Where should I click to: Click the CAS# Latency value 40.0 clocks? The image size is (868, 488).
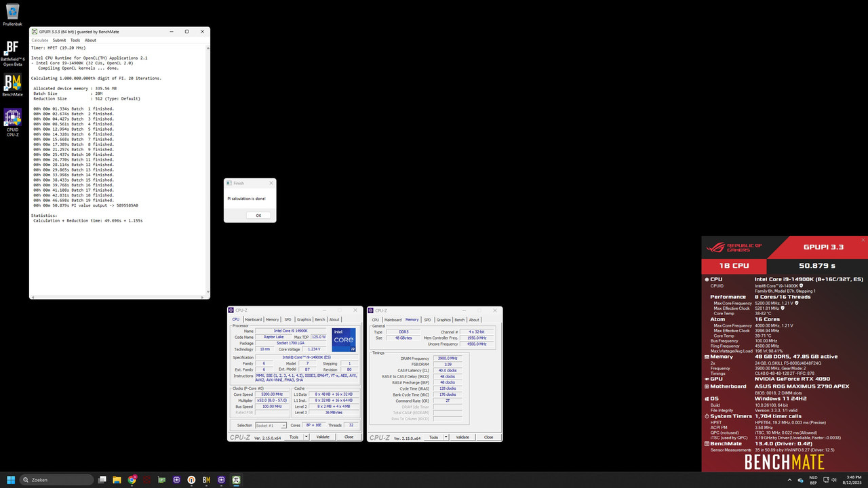click(448, 370)
